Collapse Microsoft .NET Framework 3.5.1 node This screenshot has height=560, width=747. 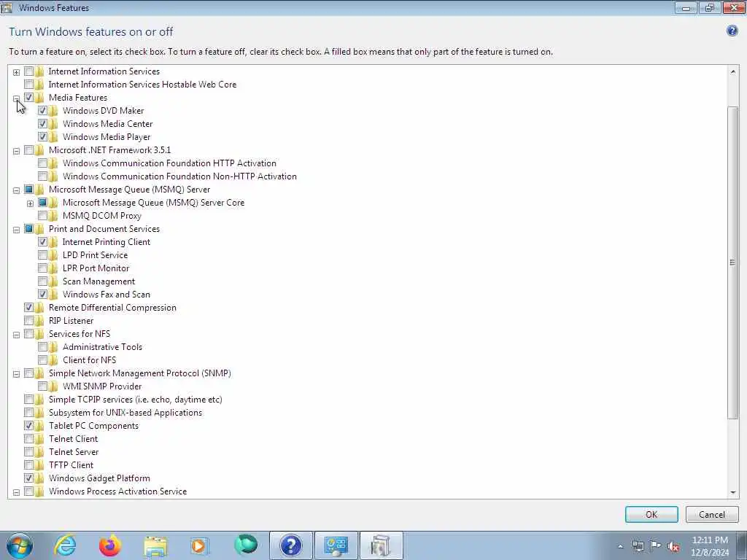pos(16,151)
